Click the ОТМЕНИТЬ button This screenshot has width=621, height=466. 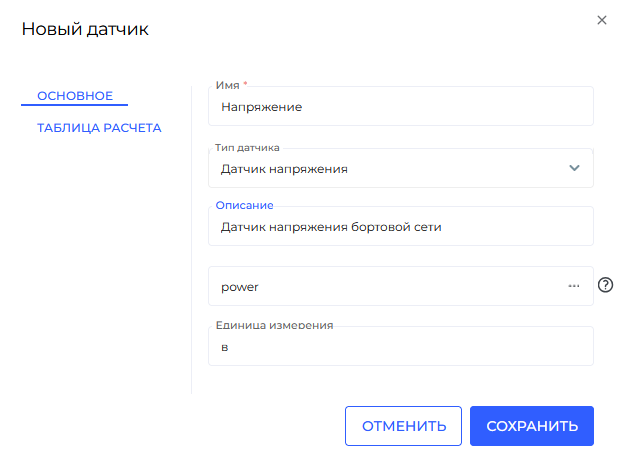403,426
